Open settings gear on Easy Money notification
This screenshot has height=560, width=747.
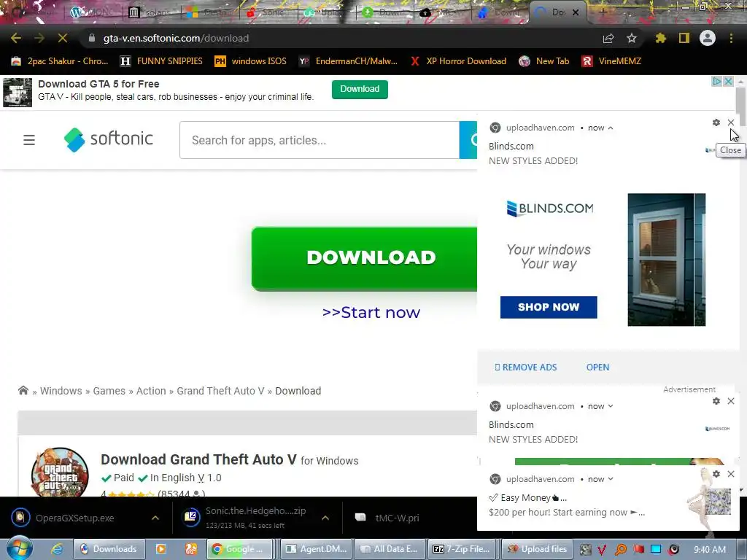pyautogui.click(x=716, y=474)
